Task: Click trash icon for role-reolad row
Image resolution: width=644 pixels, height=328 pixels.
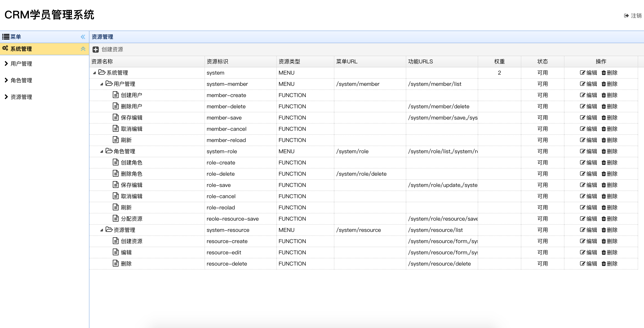Action: click(x=604, y=208)
